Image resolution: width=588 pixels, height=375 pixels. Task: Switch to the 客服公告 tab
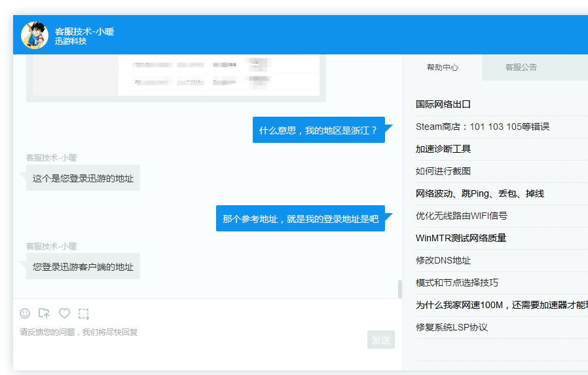coord(521,68)
